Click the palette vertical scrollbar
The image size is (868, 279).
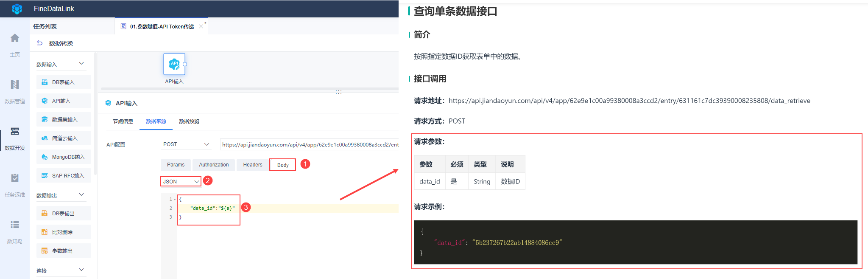pyautogui.click(x=95, y=113)
